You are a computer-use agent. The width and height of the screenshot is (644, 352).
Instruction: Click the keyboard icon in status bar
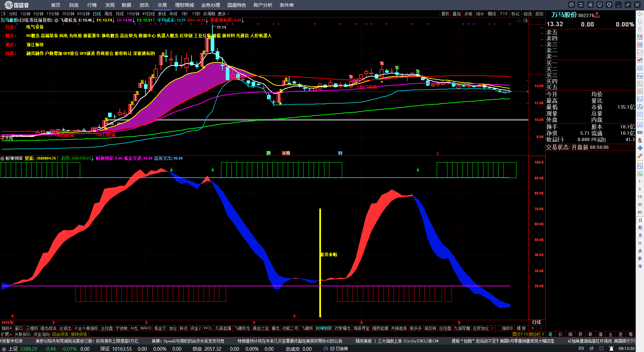coord(581,349)
